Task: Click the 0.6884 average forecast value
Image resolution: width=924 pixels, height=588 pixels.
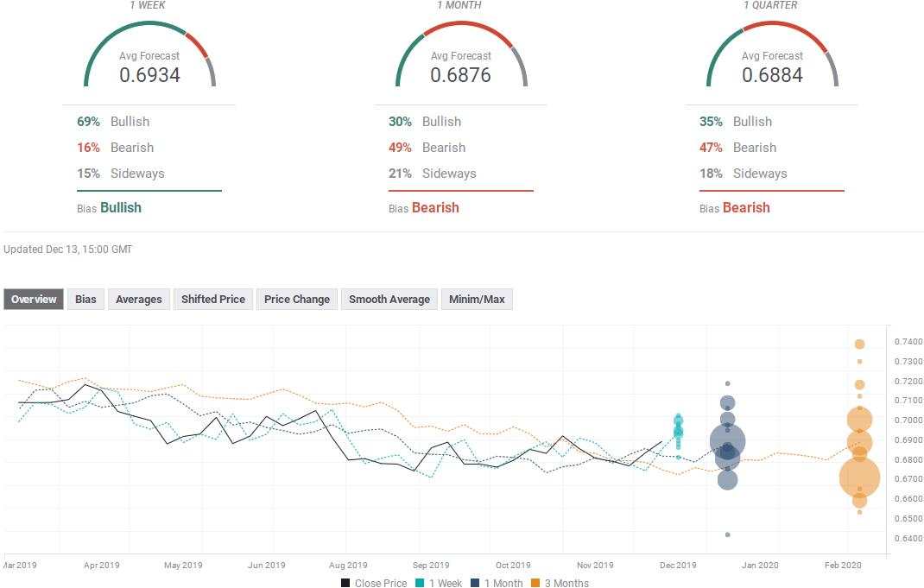Action: (773, 75)
